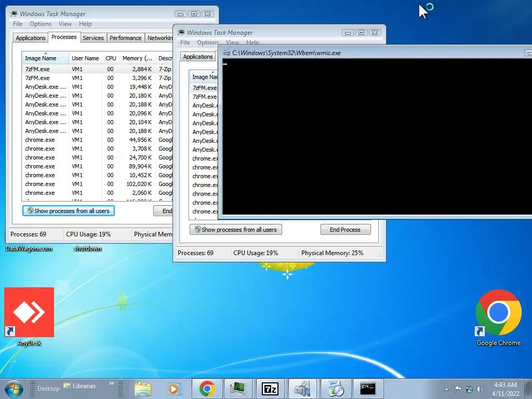Sort by User Name column header
Screen dimensions: 532x399
point(85,58)
